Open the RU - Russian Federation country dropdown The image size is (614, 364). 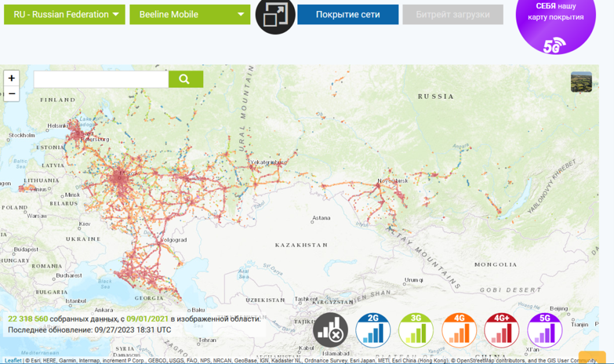(x=65, y=15)
